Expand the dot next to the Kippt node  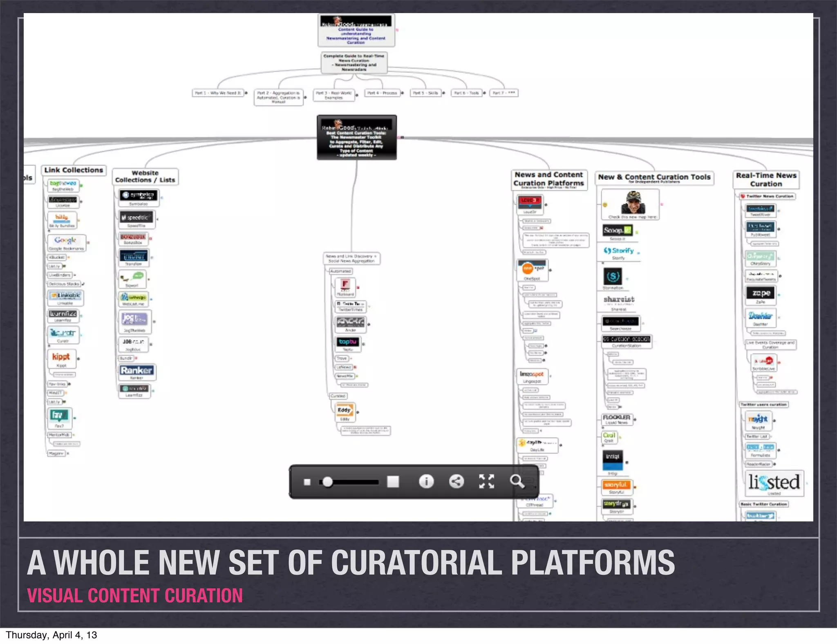78,359
